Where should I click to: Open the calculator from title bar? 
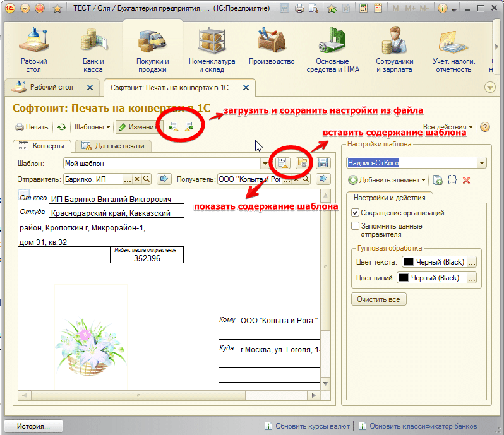(x=364, y=8)
